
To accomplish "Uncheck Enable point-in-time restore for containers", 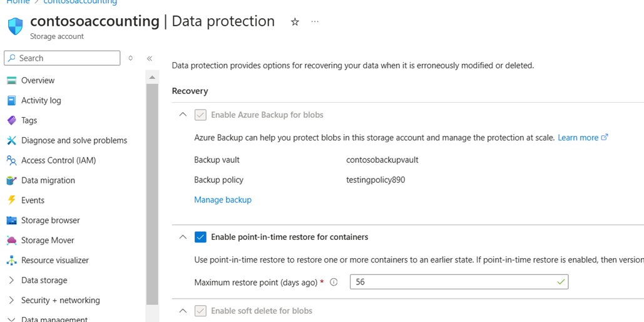I will click(200, 237).
